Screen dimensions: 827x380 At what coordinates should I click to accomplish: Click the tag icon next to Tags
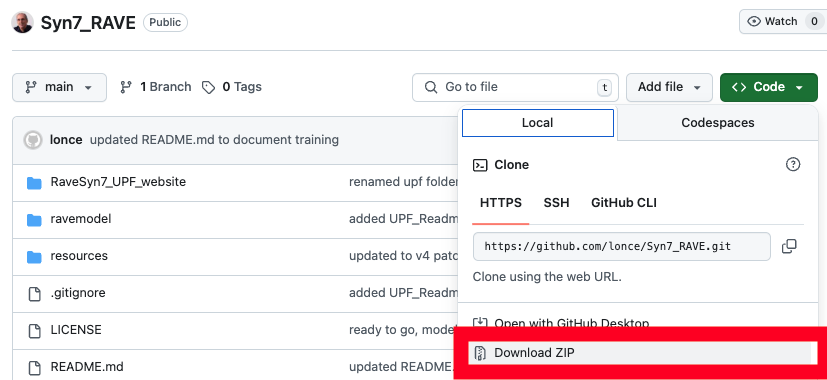209,88
